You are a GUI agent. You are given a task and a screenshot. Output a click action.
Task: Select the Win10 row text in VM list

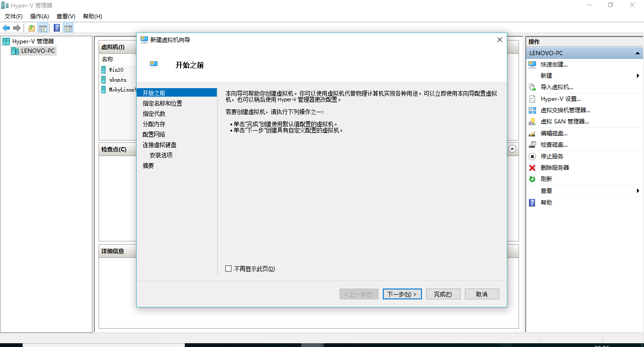point(116,70)
